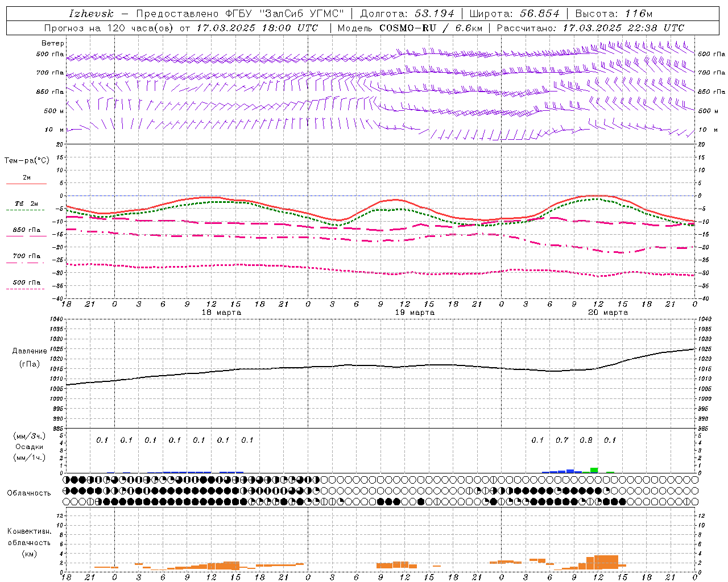Click the tallest green precipitation bar
The image size is (728, 582).
click(x=594, y=470)
